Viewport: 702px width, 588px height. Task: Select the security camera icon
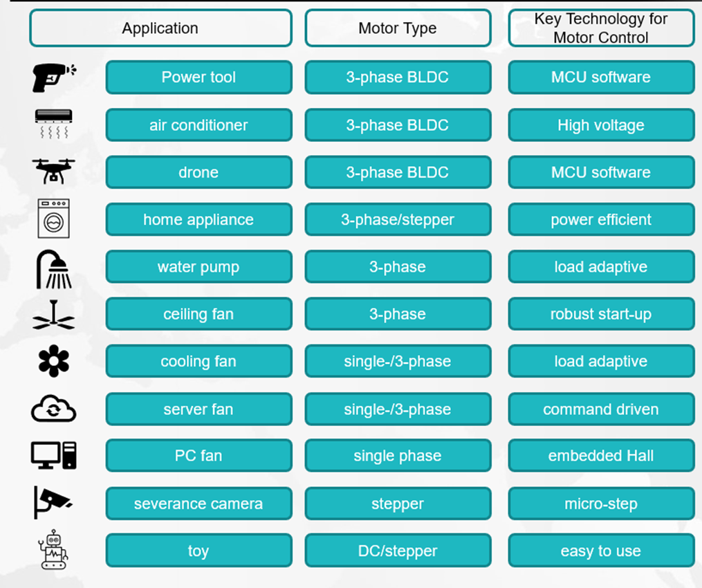[x=52, y=502]
